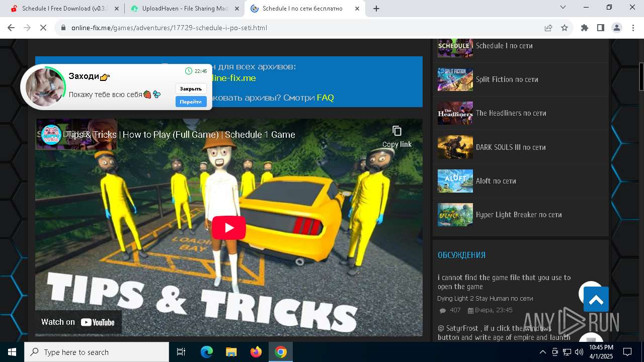Image resolution: width=644 pixels, height=362 pixels.
Task: Click the Aloft game thumbnail
Action: click(455, 181)
